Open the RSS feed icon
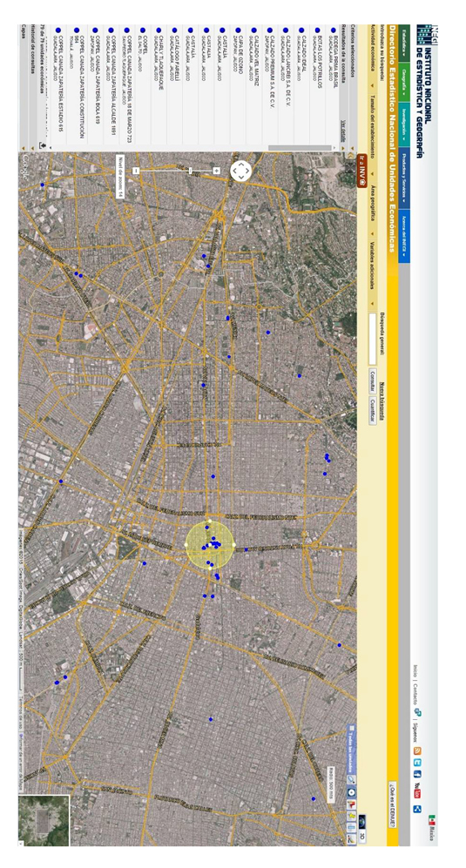 pyautogui.click(x=417, y=750)
